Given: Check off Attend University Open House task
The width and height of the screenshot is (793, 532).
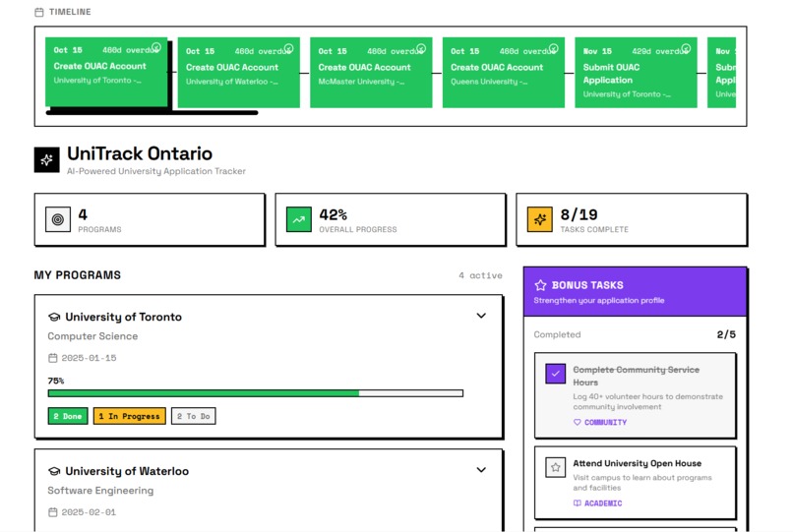Looking at the screenshot, I should pos(555,467).
